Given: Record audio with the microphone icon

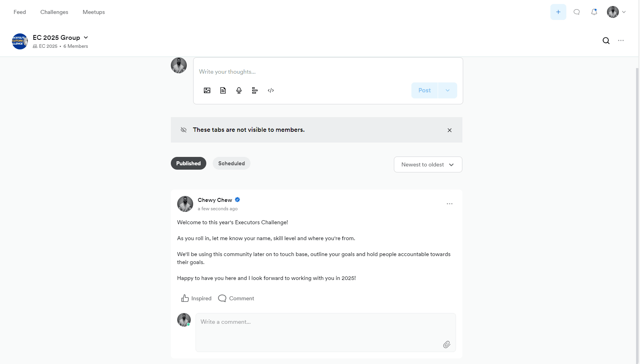Looking at the screenshot, I should click(x=239, y=90).
